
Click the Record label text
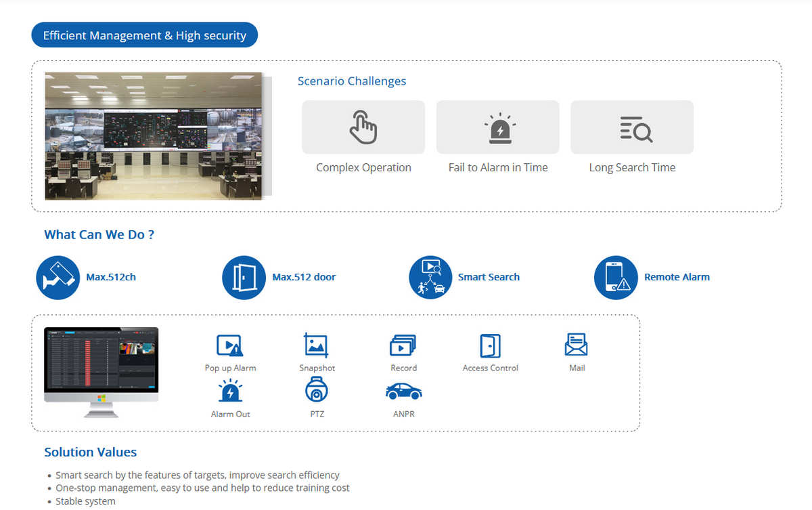[x=404, y=368]
